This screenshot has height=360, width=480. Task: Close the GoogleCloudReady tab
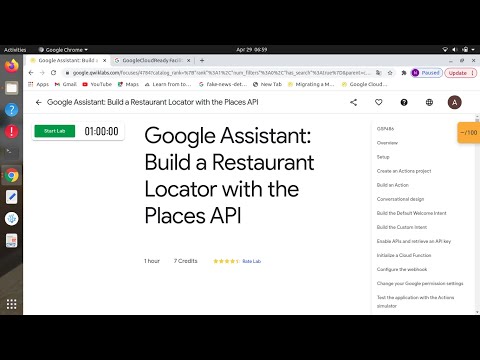(189, 61)
